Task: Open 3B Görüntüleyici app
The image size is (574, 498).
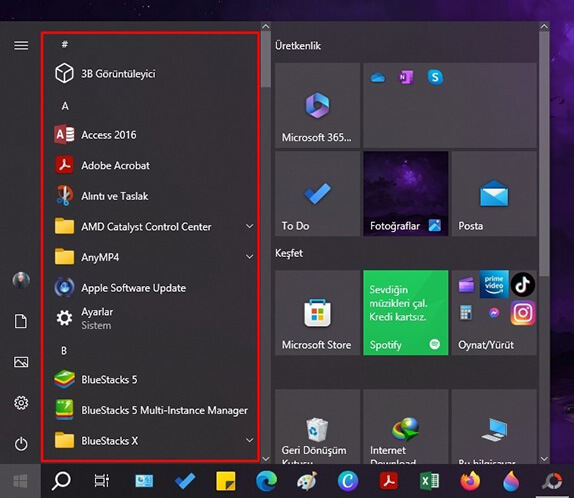Action: coord(150,73)
